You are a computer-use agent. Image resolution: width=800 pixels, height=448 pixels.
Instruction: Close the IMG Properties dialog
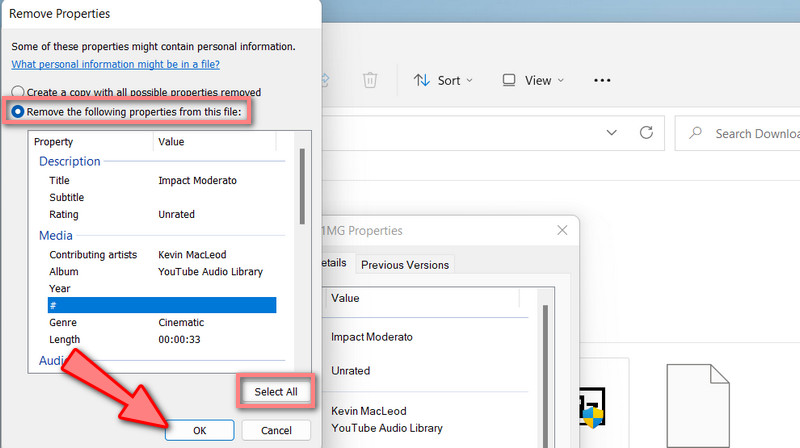562,231
